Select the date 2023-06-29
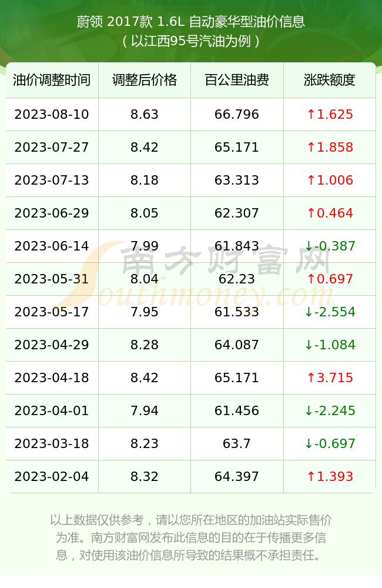 pos(52,213)
